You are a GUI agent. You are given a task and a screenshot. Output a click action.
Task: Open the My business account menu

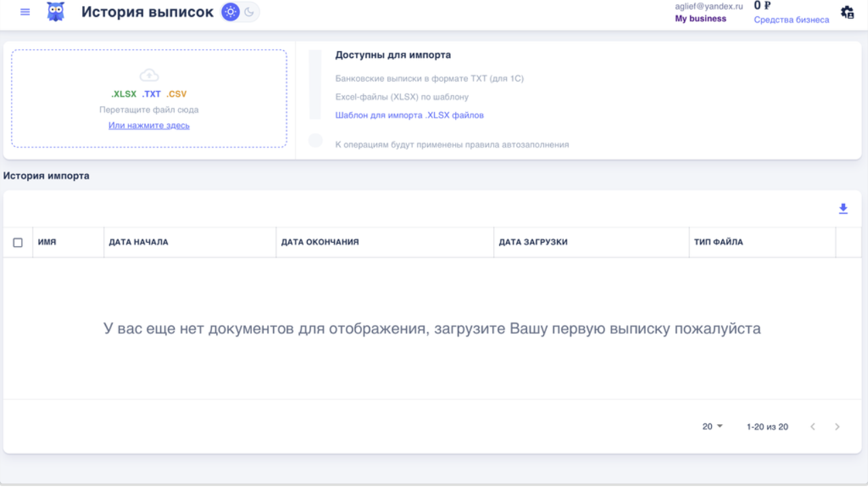point(702,18)
